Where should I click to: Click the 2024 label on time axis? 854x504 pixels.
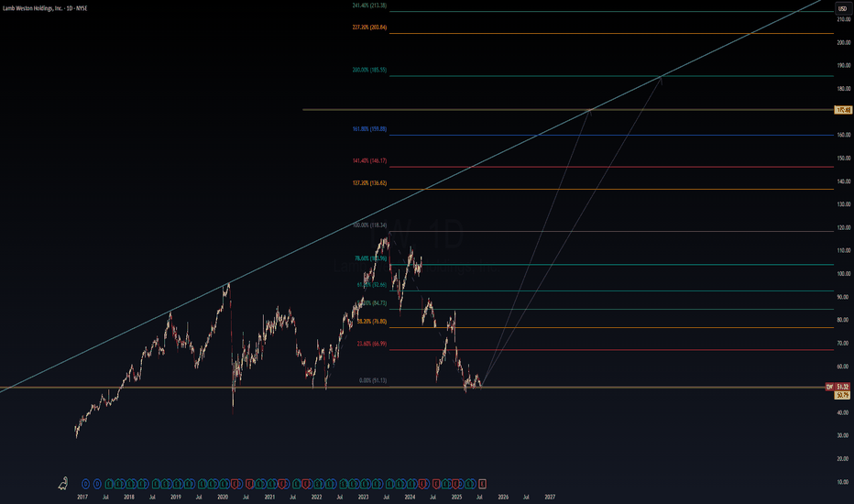(x=411, y=497)
